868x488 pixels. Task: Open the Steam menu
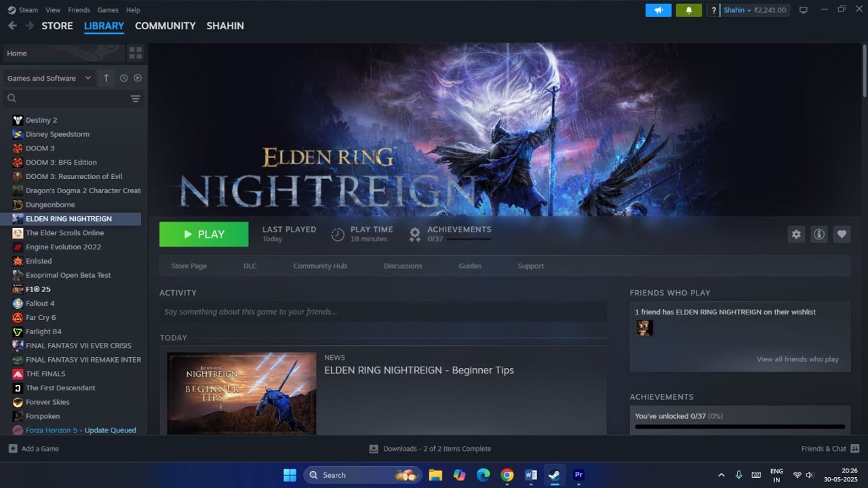pyautogui.click(x=23, y=10)
